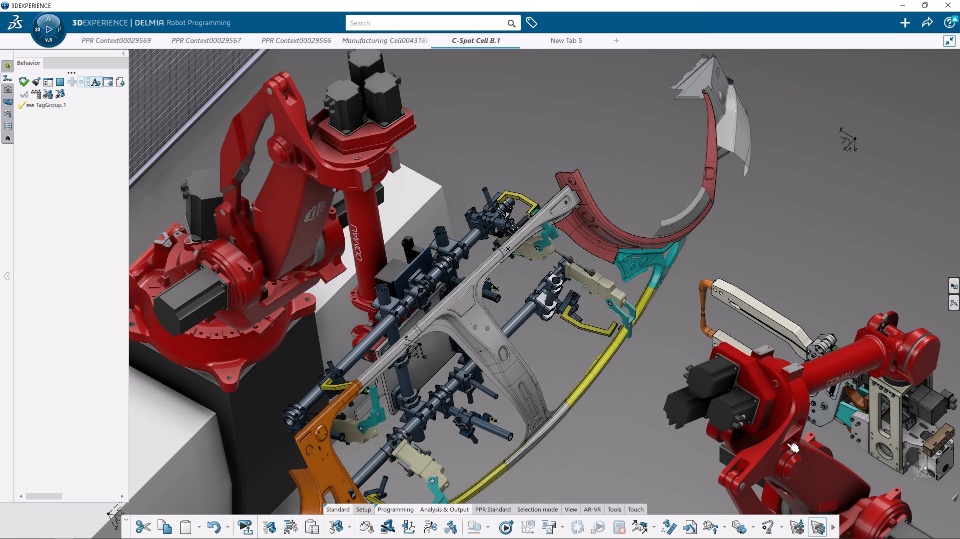Click the play simulation icon in bottom toolbar
Image resolution: width=960 pixels, height=539 pixels.
coord(506,527)
